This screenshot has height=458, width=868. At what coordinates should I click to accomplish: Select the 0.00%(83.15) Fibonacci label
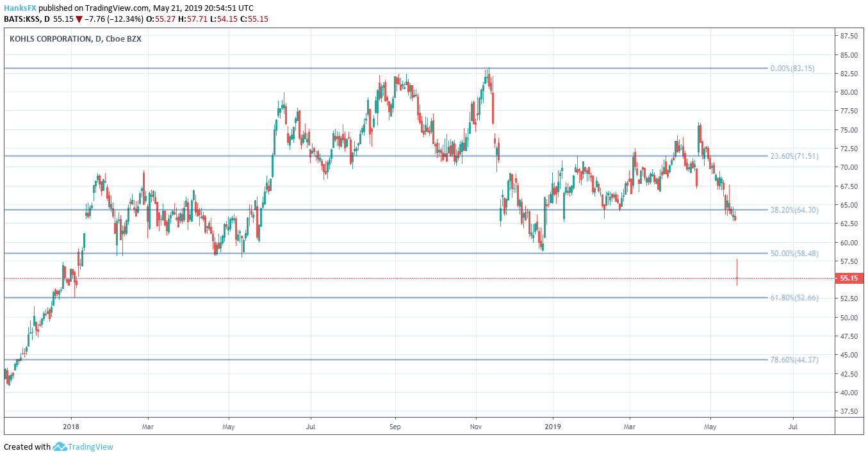pos(793,68)
